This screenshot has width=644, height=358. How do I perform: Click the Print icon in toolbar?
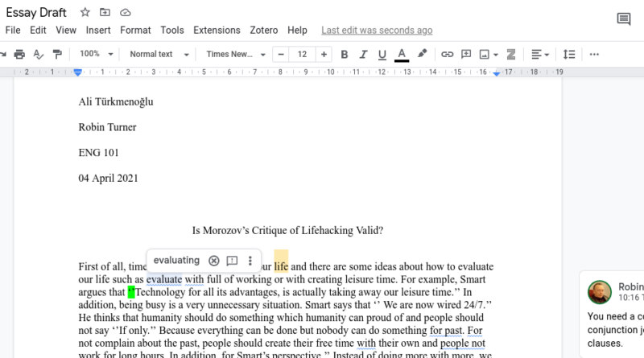[x=19, y=54]
